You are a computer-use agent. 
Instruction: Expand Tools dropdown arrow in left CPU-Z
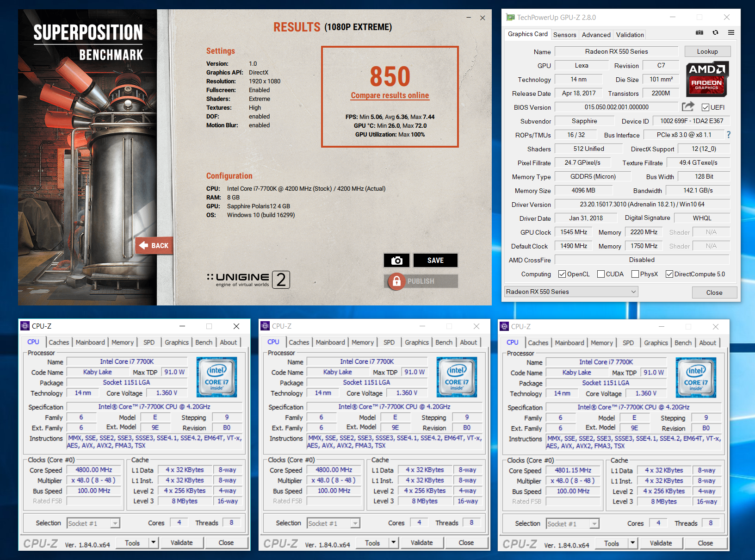[x=154, y=543]
